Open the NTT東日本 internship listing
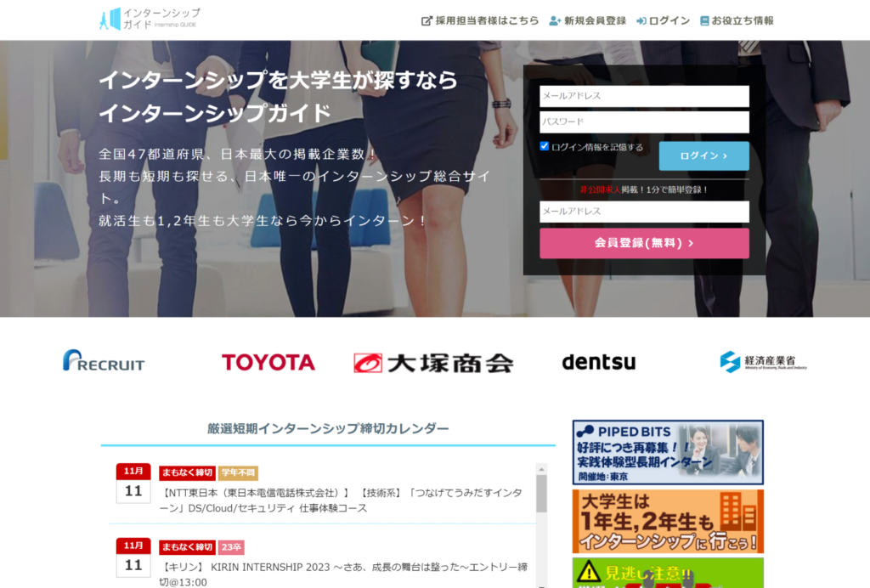 [342, 500]
